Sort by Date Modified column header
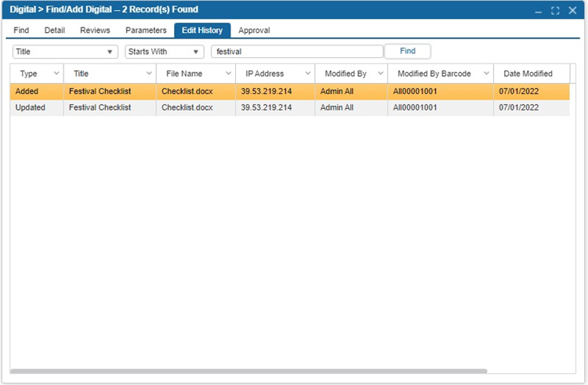The image size is (588, 385). pos(528,74)
